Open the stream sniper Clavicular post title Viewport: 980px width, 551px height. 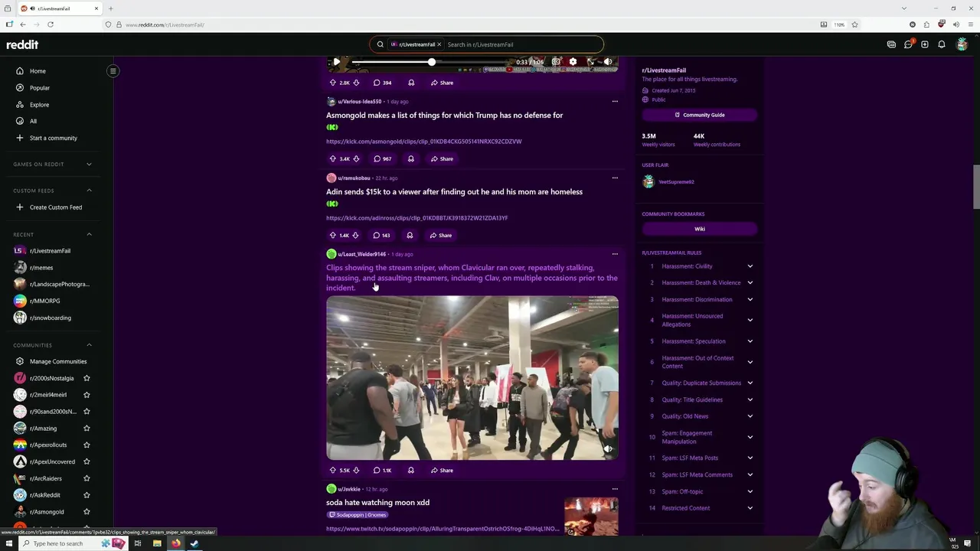click(472, 278)
